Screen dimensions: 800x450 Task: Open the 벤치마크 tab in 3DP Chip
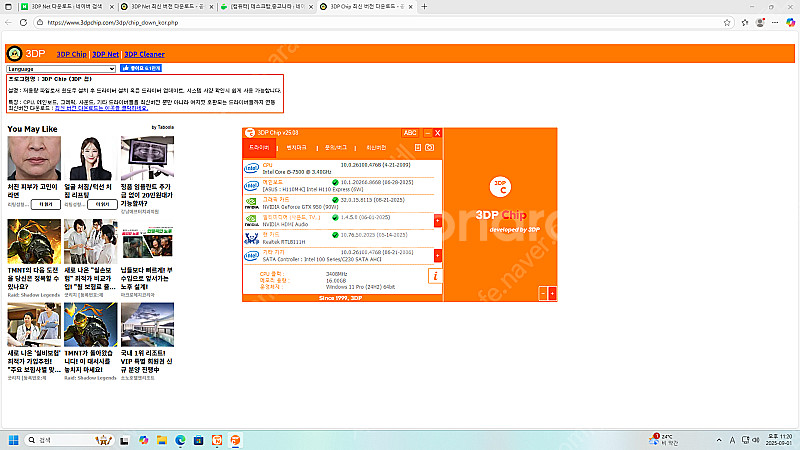pyautogui.click(x=296, y=147)
